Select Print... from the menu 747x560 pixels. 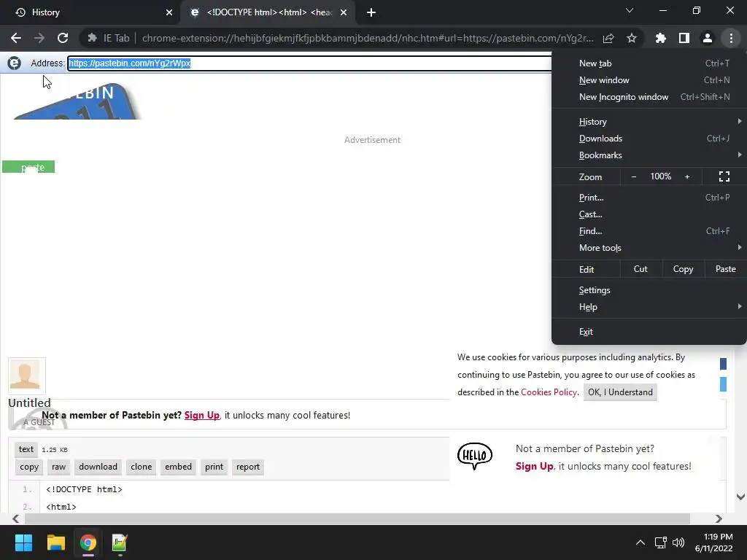649,197
